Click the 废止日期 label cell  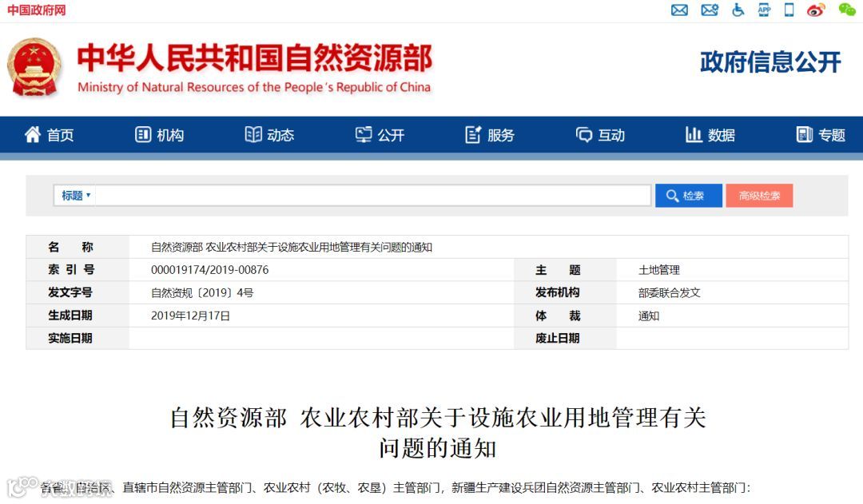tap(565, 339)
